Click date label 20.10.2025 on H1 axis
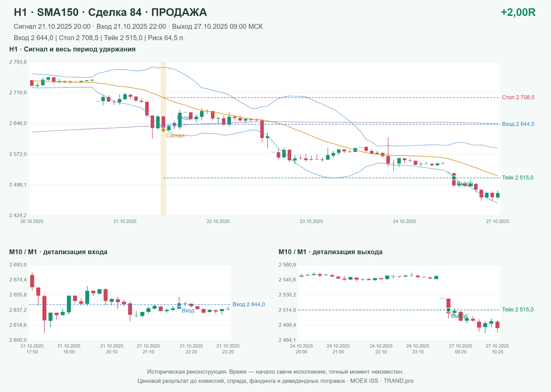Image resolution: width=551 pixels, height=392 pixels. (x=32, y=221)
